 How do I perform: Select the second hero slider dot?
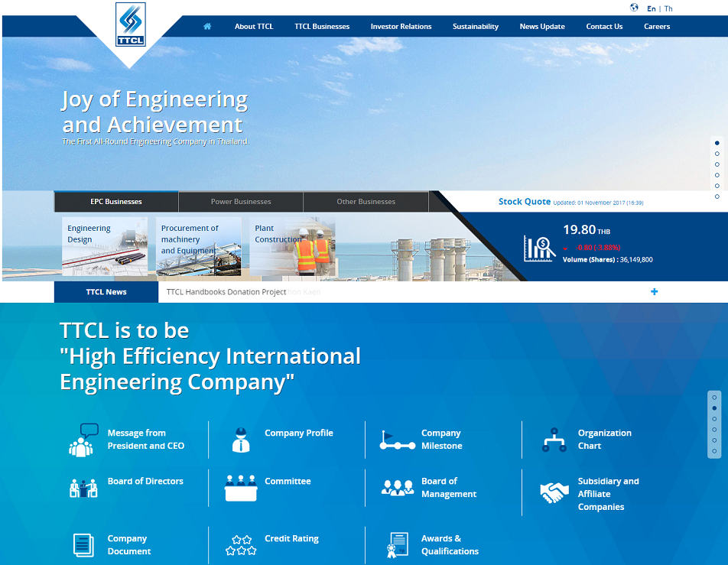pos(717,154)
